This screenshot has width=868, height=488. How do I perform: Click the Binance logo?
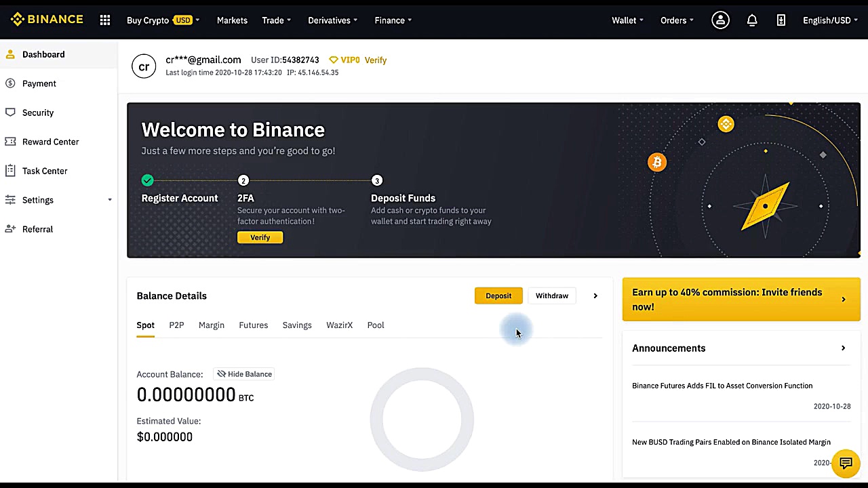(47, 20)
